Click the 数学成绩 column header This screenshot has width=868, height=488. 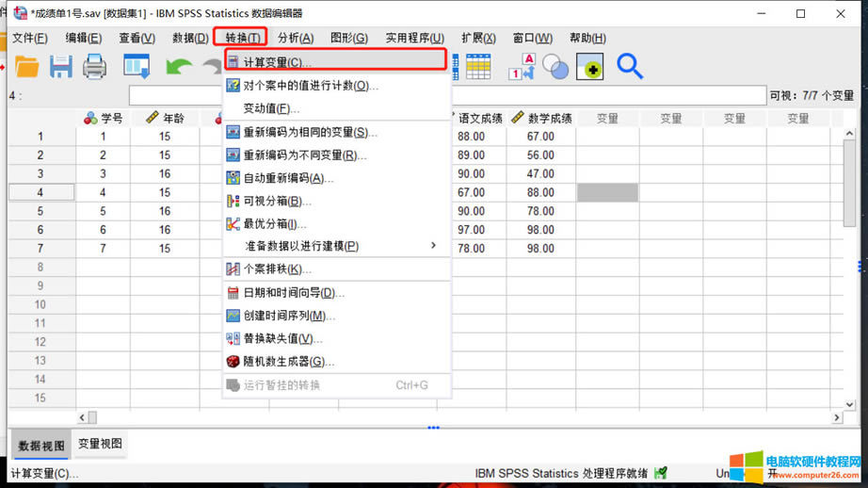point(541,119)
